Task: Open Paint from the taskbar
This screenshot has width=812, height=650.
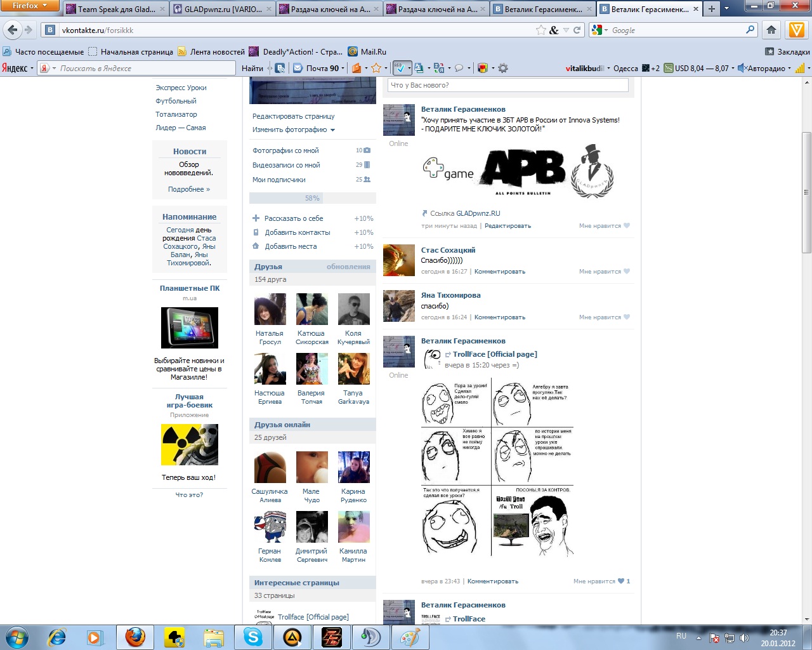Action: 410,637
